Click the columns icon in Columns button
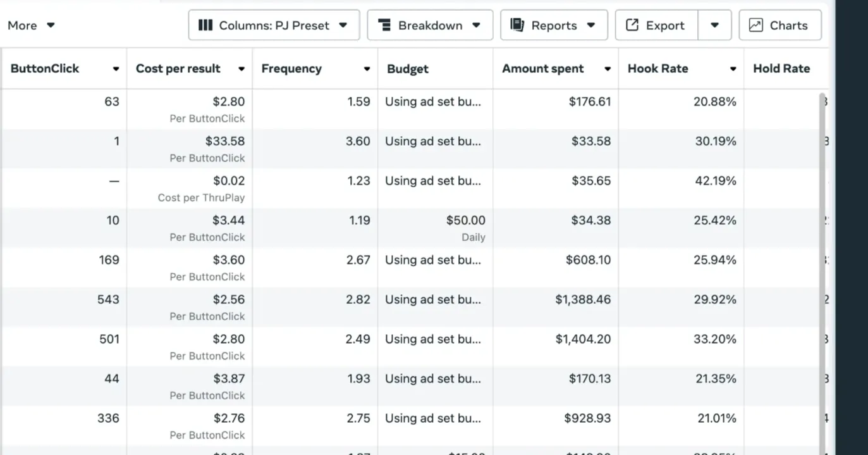This screenshot has height=455, width=868. (205, 25)
